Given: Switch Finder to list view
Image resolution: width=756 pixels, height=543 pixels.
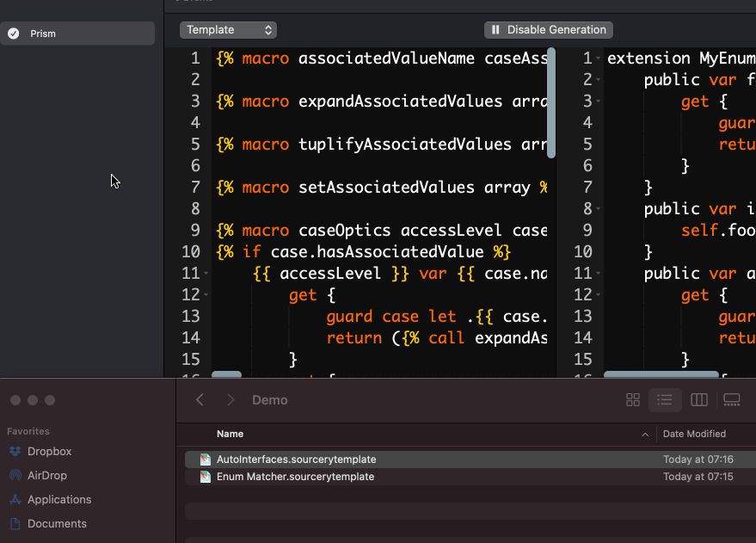Looking at the screenshot, I should (x=665, y=400).
